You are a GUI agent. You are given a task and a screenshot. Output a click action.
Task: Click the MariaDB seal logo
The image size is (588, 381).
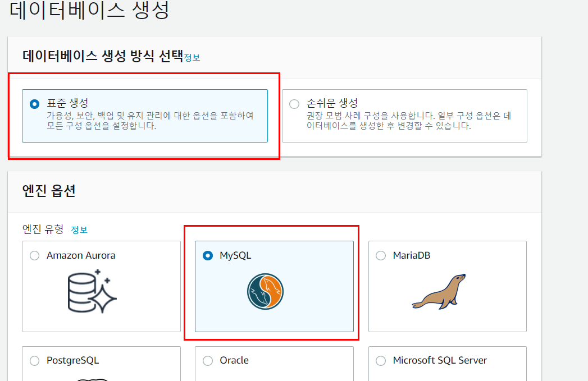(439, 291)
